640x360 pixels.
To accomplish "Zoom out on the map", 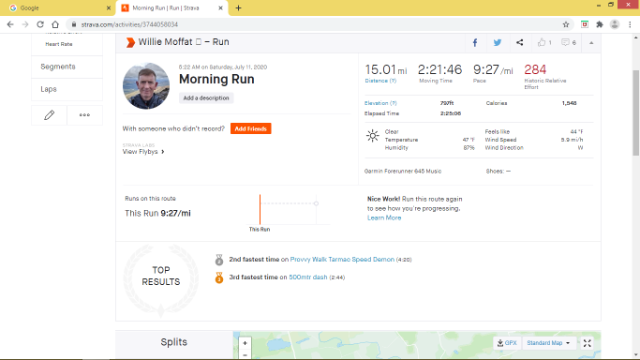I will (245, 355).
